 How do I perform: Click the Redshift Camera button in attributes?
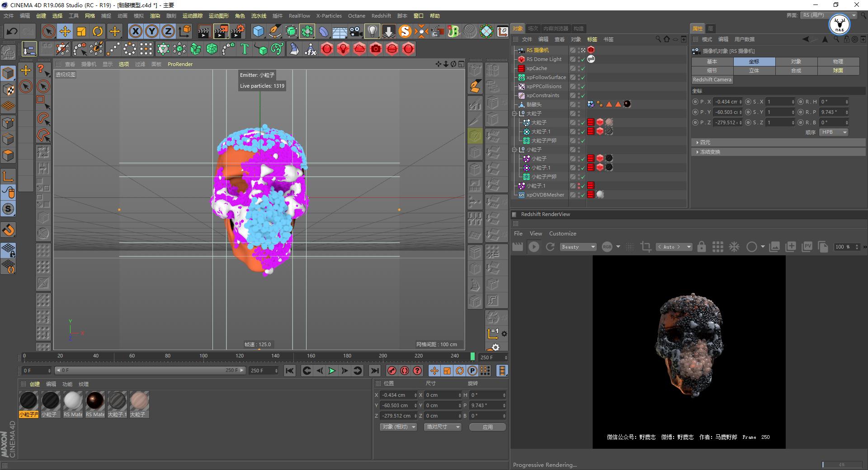pos(712,80)
